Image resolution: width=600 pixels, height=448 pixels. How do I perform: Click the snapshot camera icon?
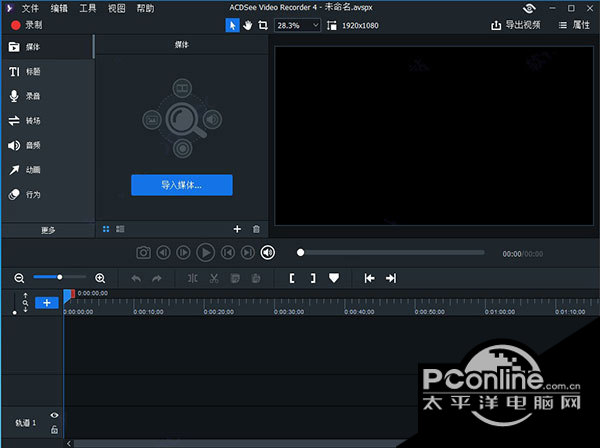(x=144, y=253)
